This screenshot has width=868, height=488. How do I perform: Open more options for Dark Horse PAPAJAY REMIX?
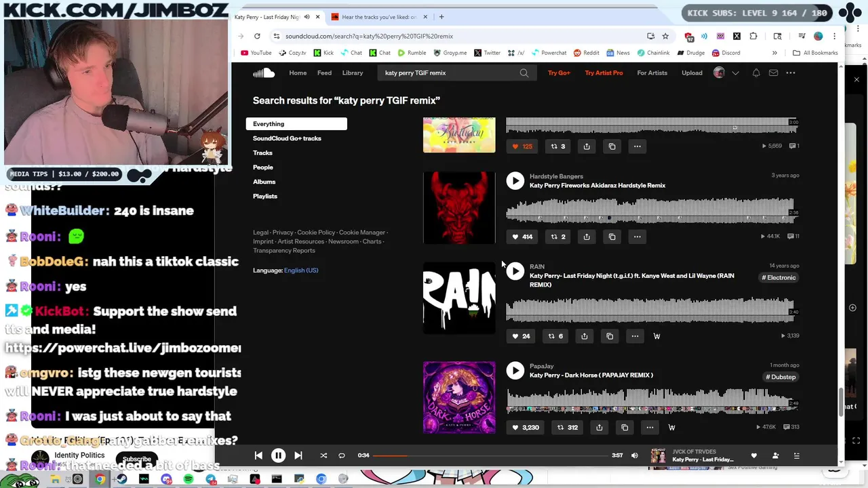[x=650, y=427]
